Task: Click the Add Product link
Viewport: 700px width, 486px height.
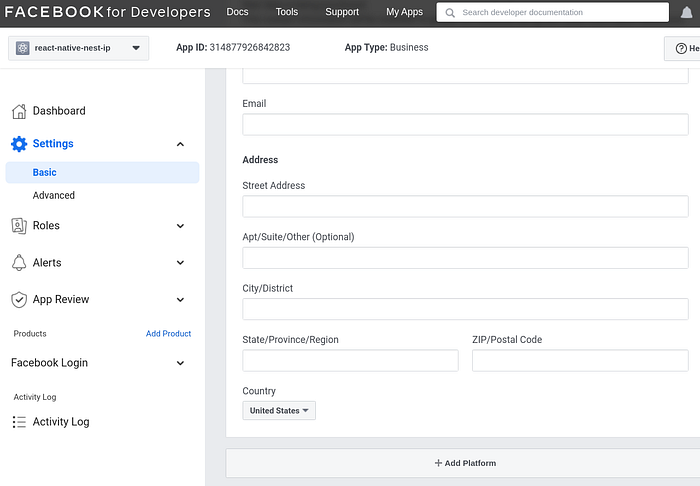Action: point(168,333)
